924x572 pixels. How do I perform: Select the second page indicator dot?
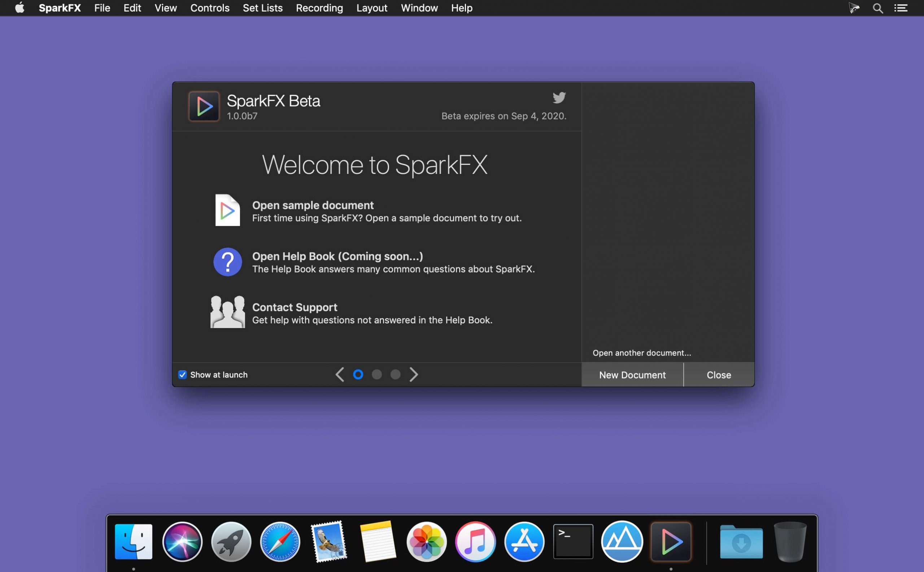376,375
